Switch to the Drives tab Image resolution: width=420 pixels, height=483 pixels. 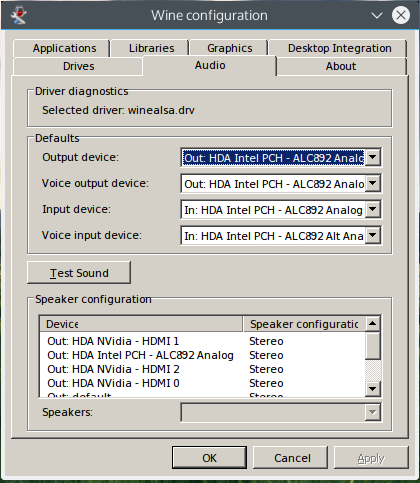pyautogui.click(x=78, y=66)
